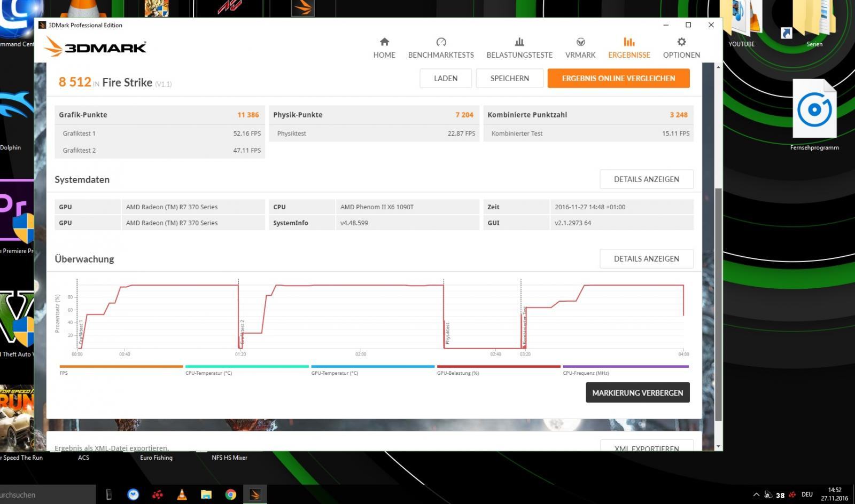Screen dimensions: 855x504
Task: Click the Physiktest result row
Action: tap(374, 133)
